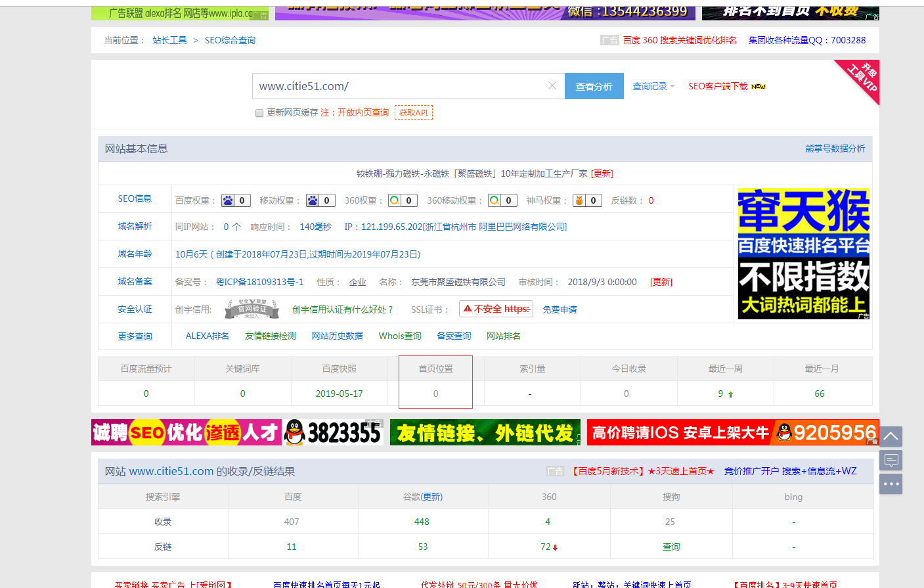Image resolution: width=924 pixels, height=588 pixels.
Task: Click the green up arrow beside 9
Action: (x=730, y=394)
